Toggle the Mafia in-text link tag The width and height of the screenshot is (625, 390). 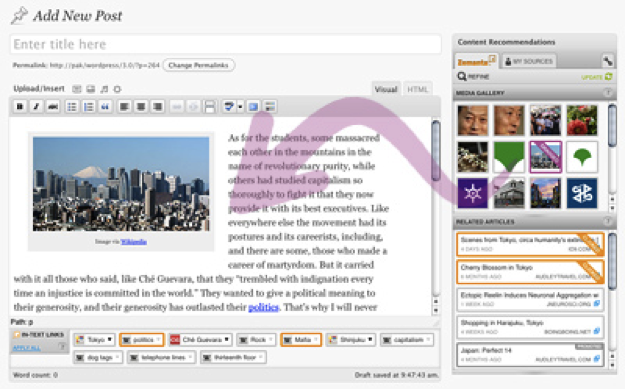pyautogui.click(x=301, y=340)
